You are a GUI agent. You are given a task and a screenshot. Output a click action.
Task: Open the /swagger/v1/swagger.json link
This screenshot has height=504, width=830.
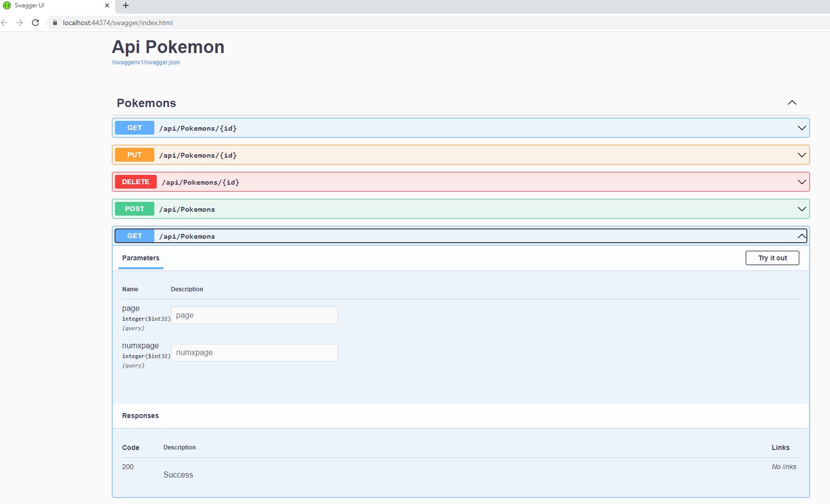point(145,62)
